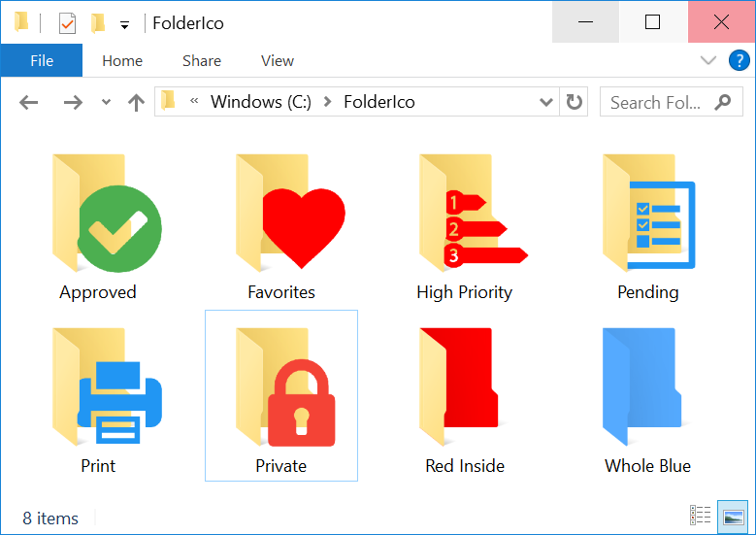Switch to details view in status bar
This screenshot has width=756, height=535.
pyautogui.click(x=701, y=517)
